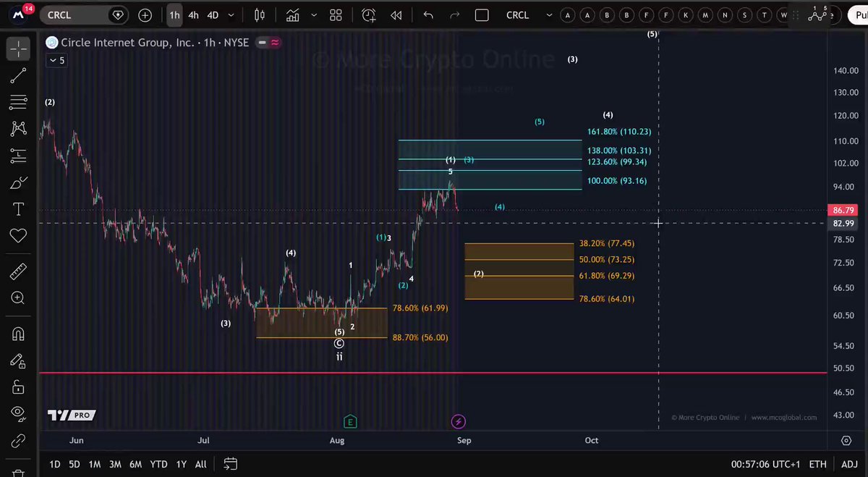Collapse the indicator legend showing 5
Image resolution: width=868 pixels, height=477 pixels.
tap(58, 61)
